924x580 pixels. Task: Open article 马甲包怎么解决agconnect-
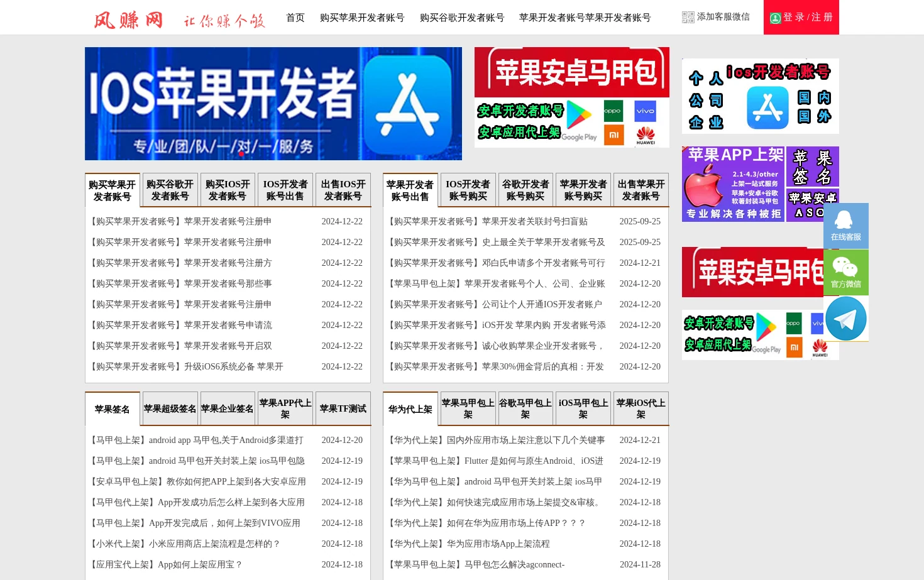click(x=514, y=564)
